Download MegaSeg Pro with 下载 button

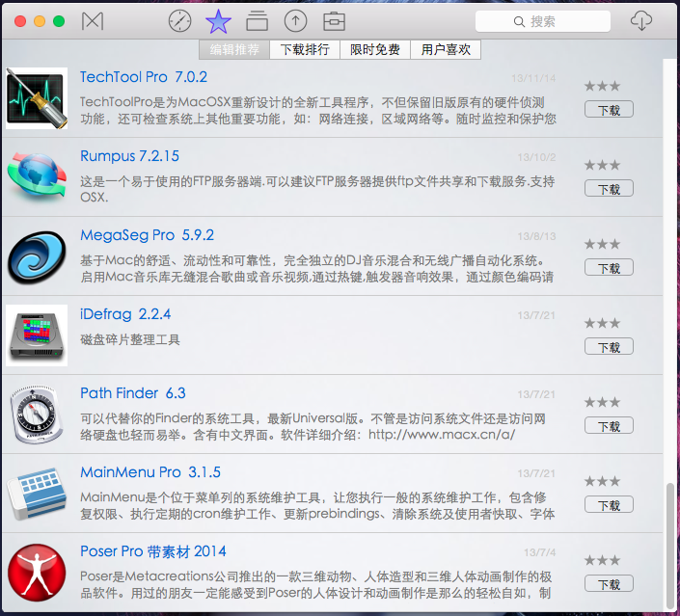point(609,267)
